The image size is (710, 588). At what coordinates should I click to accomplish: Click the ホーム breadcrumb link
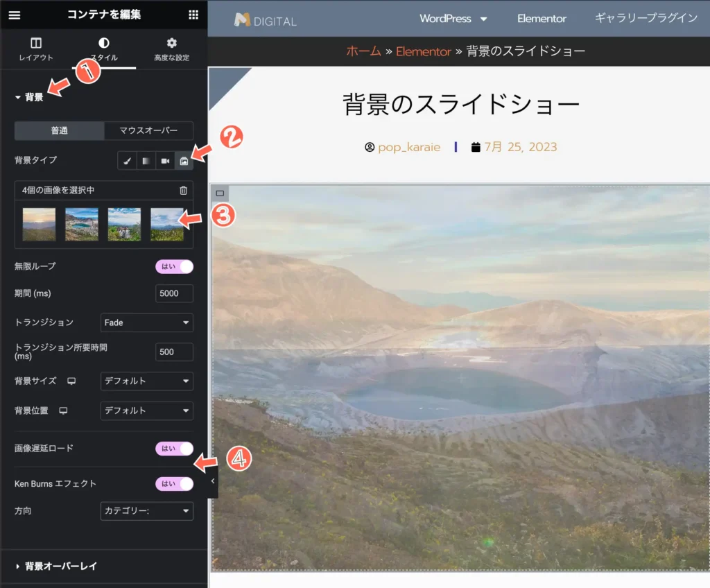point(363,51)
